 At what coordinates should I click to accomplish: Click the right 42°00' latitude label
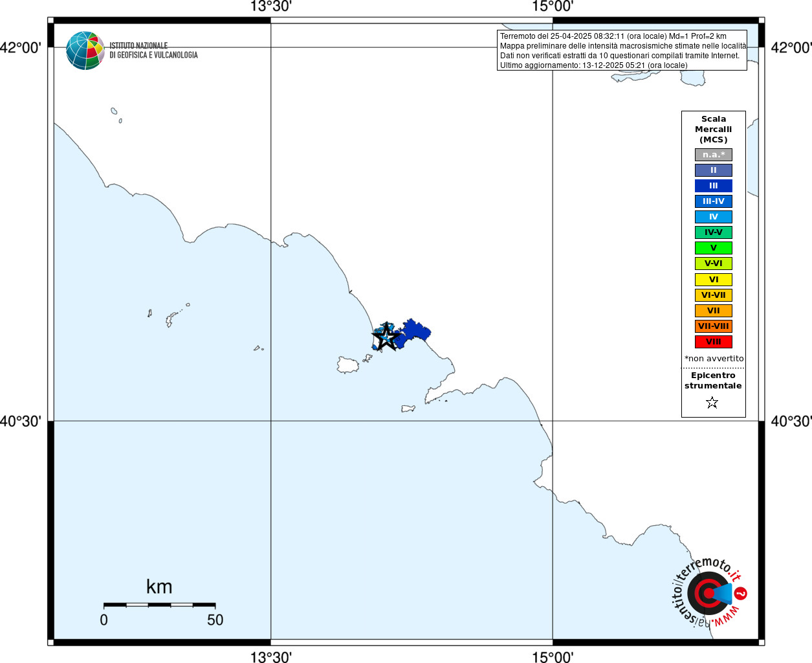pyautogui.click(x=791, y=47)
